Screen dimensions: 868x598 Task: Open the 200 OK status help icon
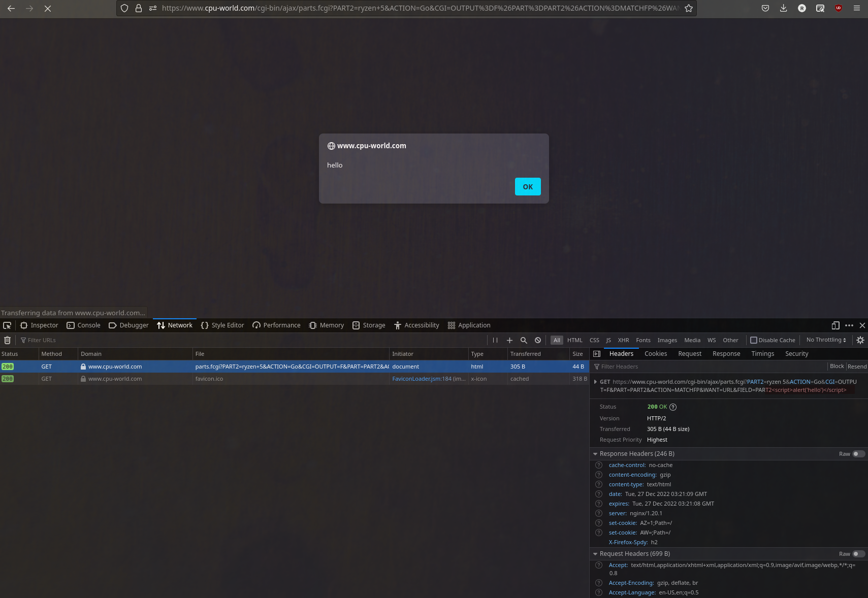click(673, 407)
